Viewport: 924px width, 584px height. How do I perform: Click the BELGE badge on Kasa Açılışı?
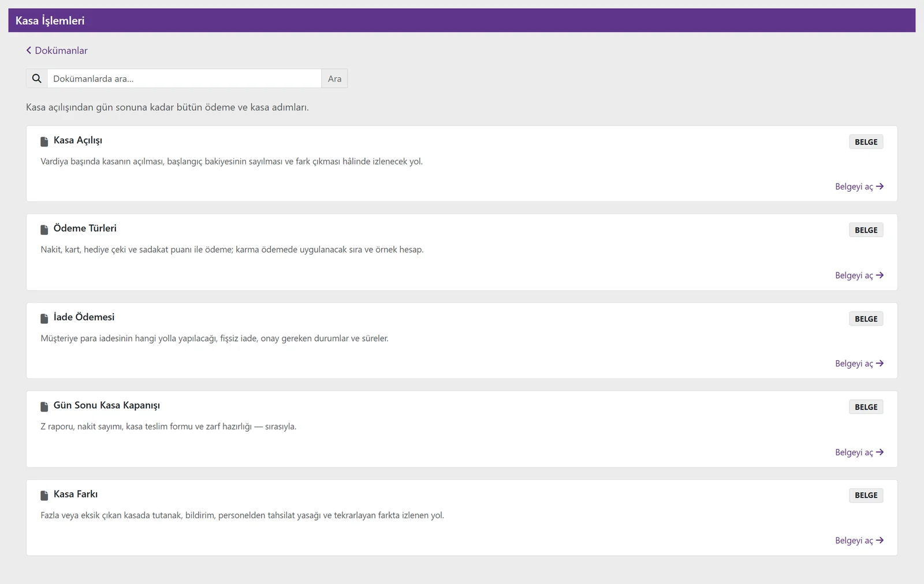pos(866,142)
